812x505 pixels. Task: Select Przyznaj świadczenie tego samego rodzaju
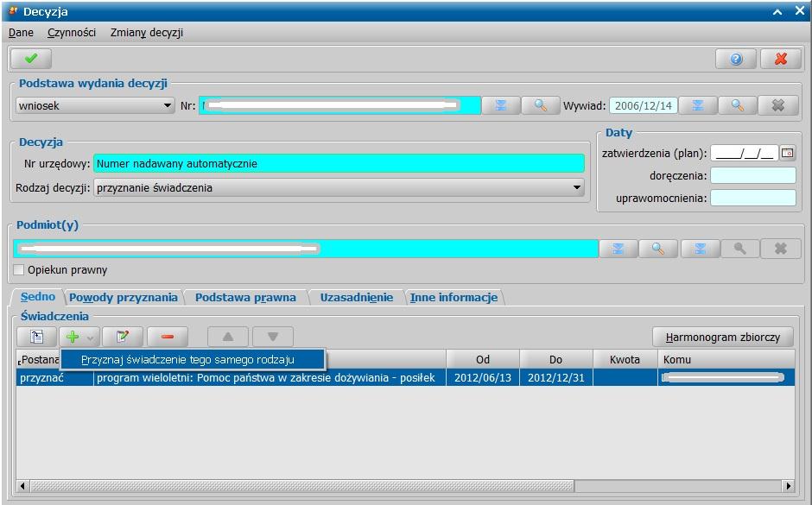click(193, 360)
